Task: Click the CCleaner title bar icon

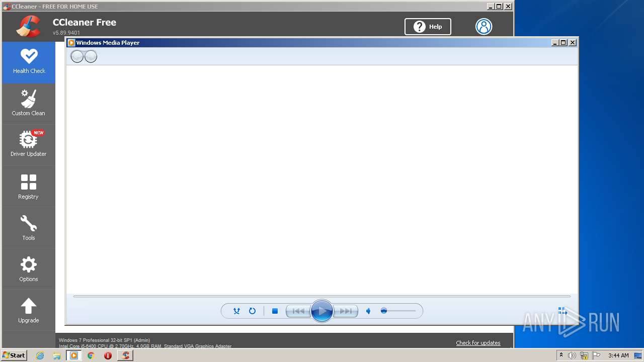Action: 7,7
